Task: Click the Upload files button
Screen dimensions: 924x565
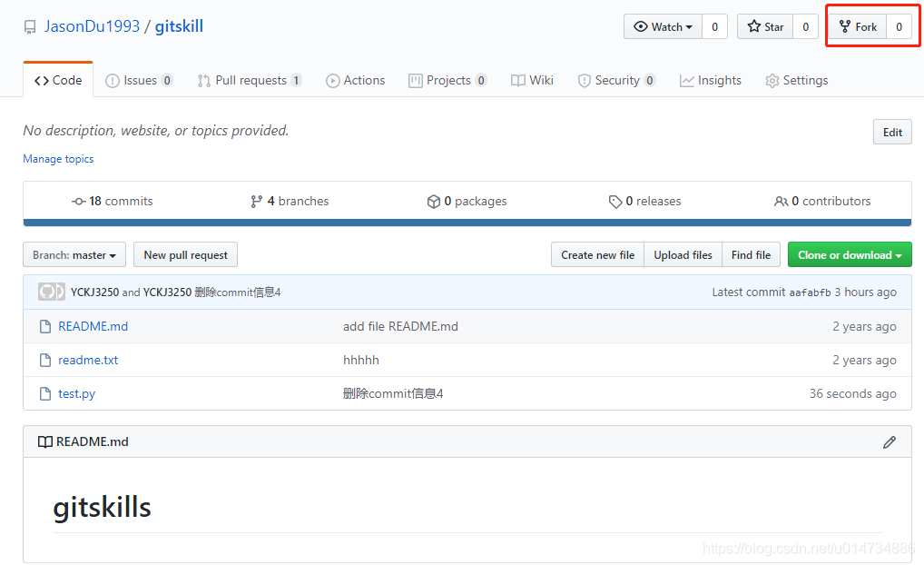Action: [683, 254]
